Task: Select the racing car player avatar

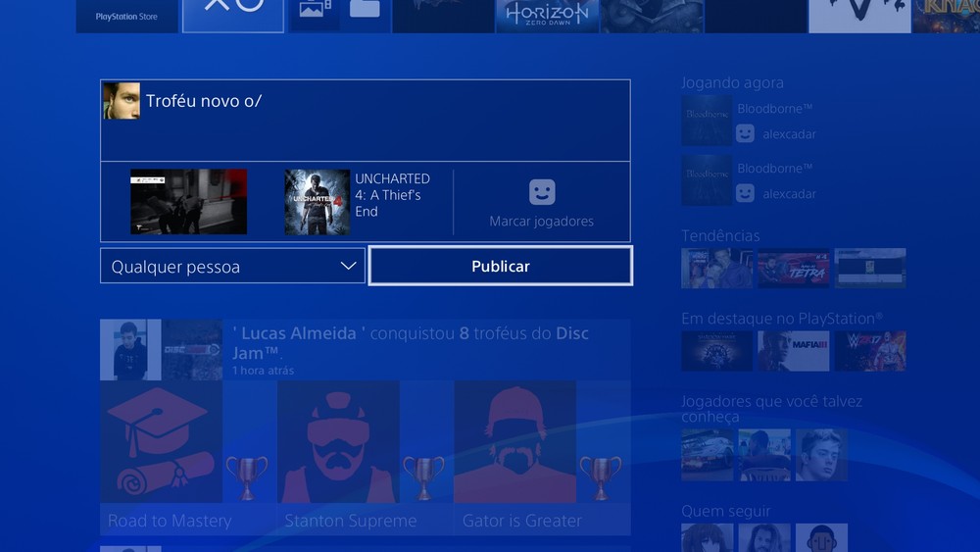Action: (708, 455)
